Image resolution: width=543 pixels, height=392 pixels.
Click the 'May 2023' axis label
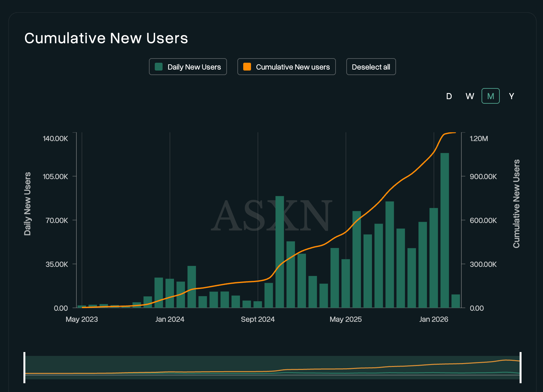(82, 319)
